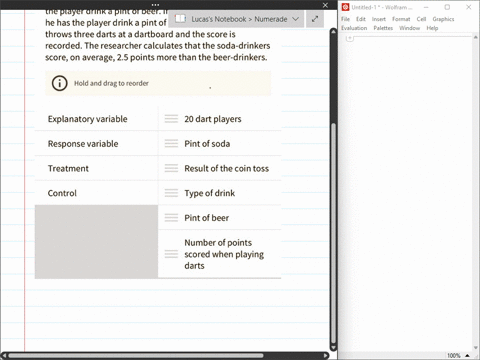Click the zoom percentage arrow at 100%
The width and height of the screenshot is (480, 360).
pos(467,355)
